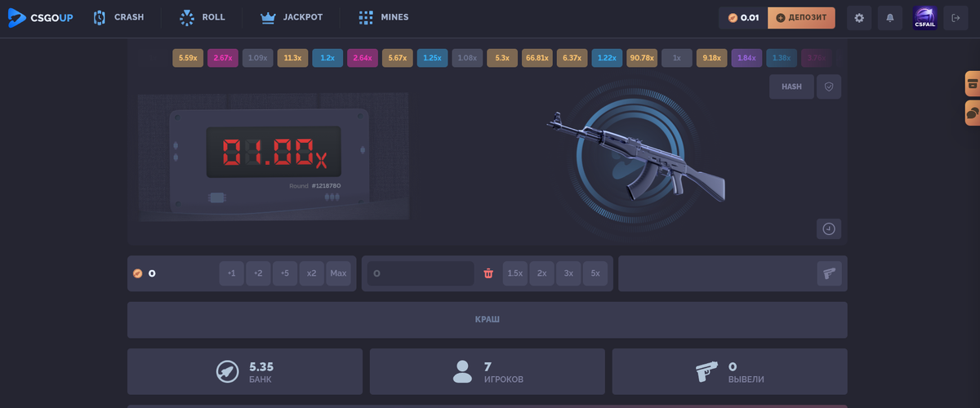Add +5 to the bet amount
This screenshot has width=980, height=408.
click(284, 273)
